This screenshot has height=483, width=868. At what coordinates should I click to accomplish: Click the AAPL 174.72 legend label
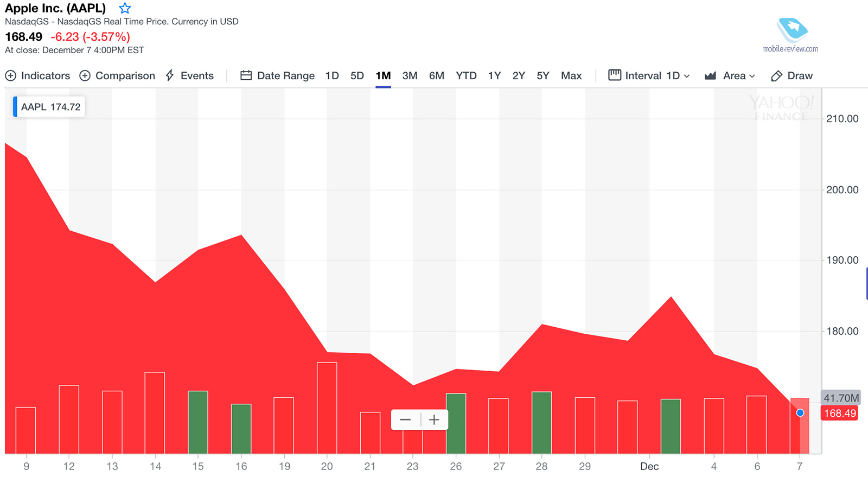coord(49,107)
